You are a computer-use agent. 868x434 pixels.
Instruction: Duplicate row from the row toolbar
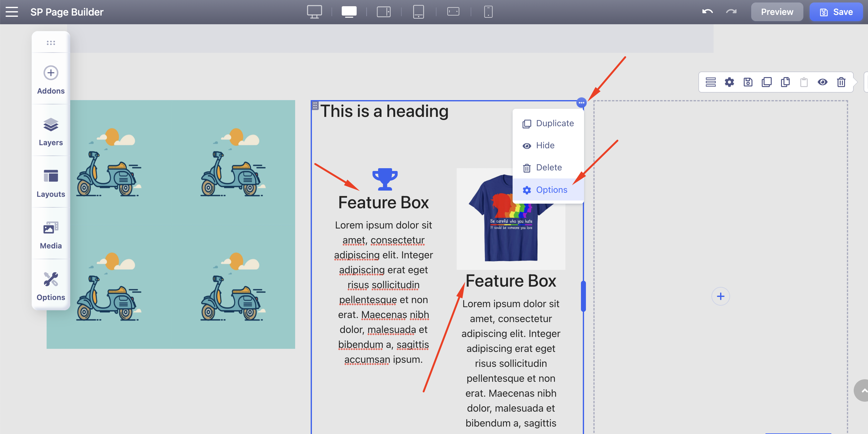[x=766, y=82]
